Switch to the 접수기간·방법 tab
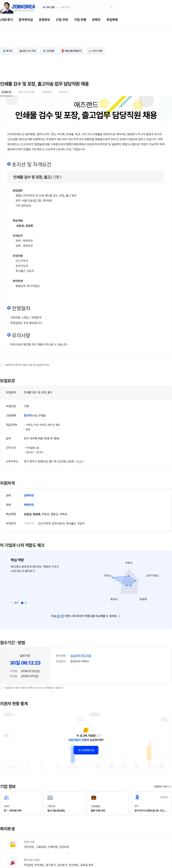 click(x=26, y=92)
